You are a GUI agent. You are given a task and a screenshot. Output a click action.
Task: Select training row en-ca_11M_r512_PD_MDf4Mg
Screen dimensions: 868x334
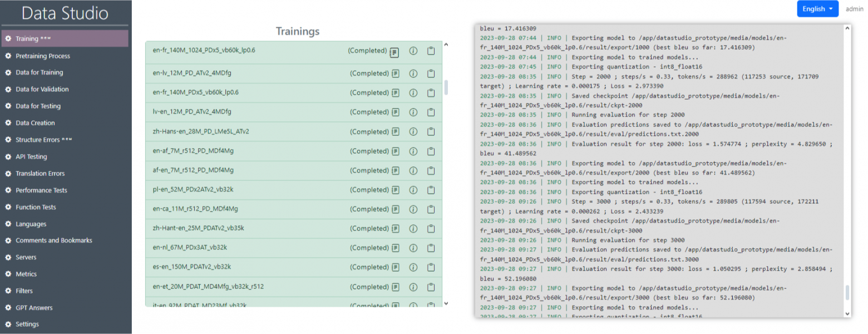[294, 209]
